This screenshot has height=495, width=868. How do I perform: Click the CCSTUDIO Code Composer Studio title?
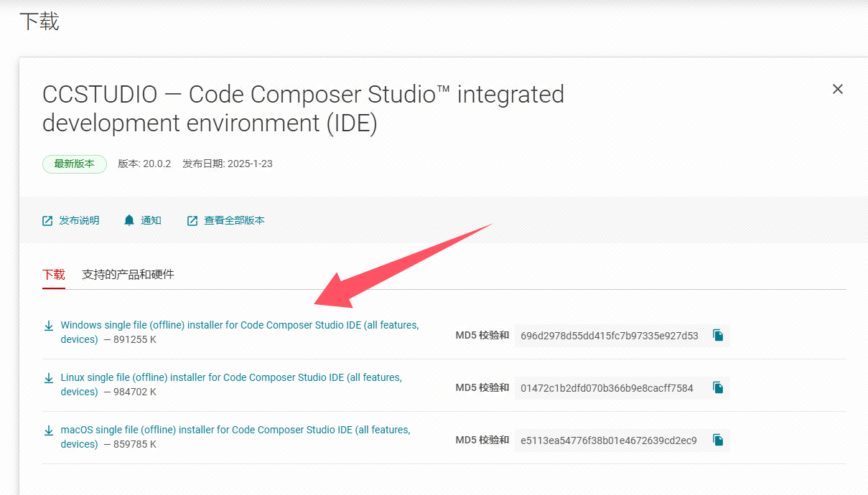pos(303,108)
